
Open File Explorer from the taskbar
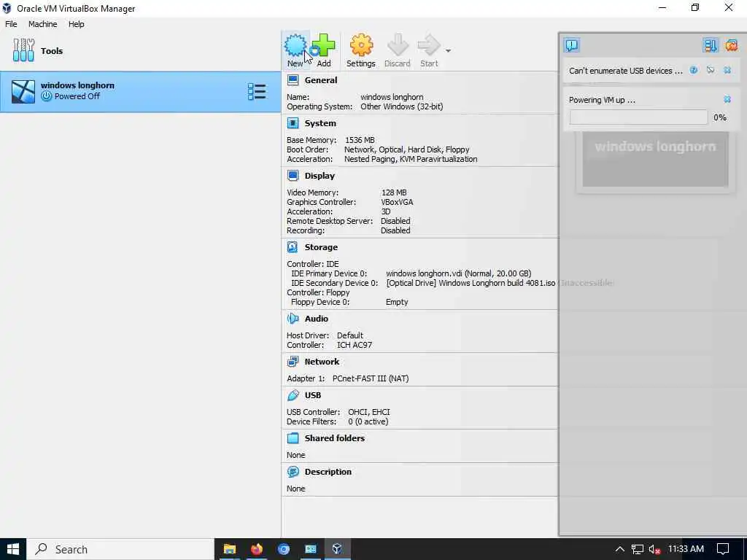[x=230, y=549]
